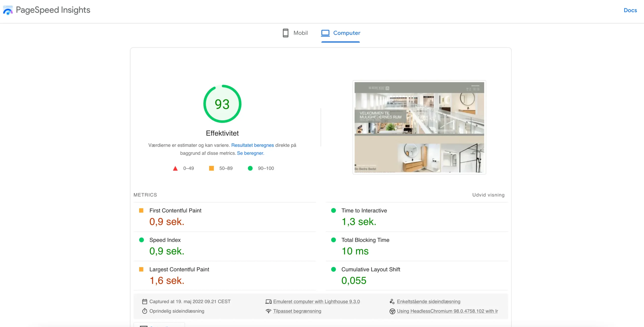Open the Docs link
The image size is (644, 327).
[x=630, y=10]
